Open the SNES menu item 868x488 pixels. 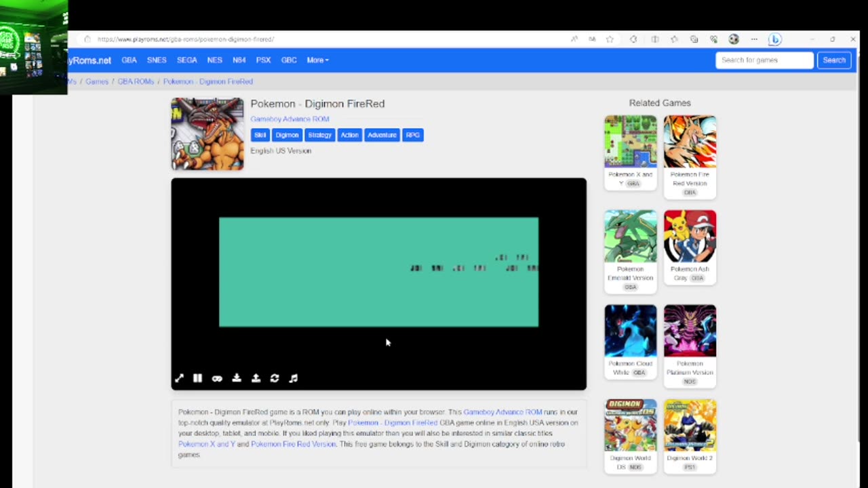(157, 60)
